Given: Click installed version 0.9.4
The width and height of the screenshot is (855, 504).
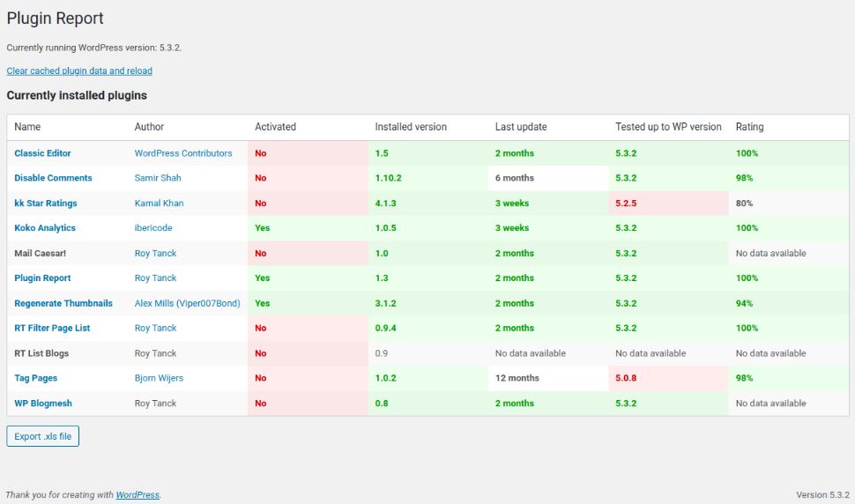Looking at the screenshot, I should click(385, 328).
